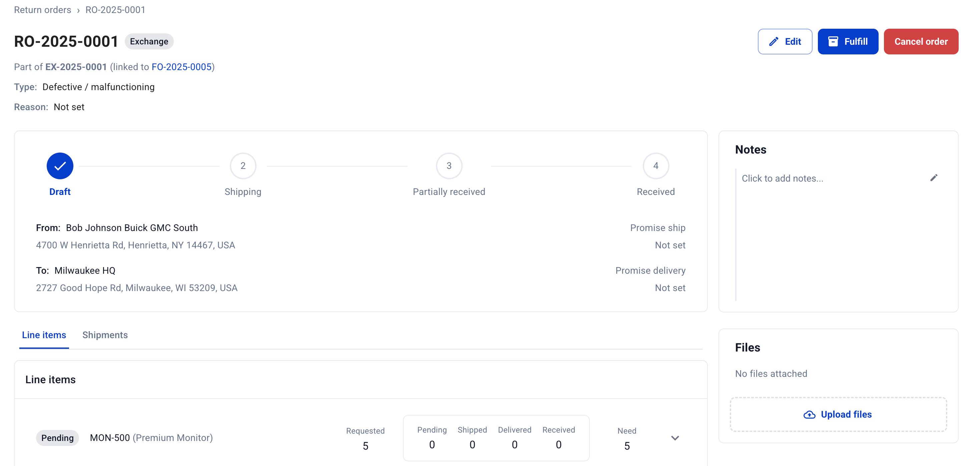The image size is (980, 466).
Task: Click the cloud icon next to Upload files
Action: click(810, 414)
